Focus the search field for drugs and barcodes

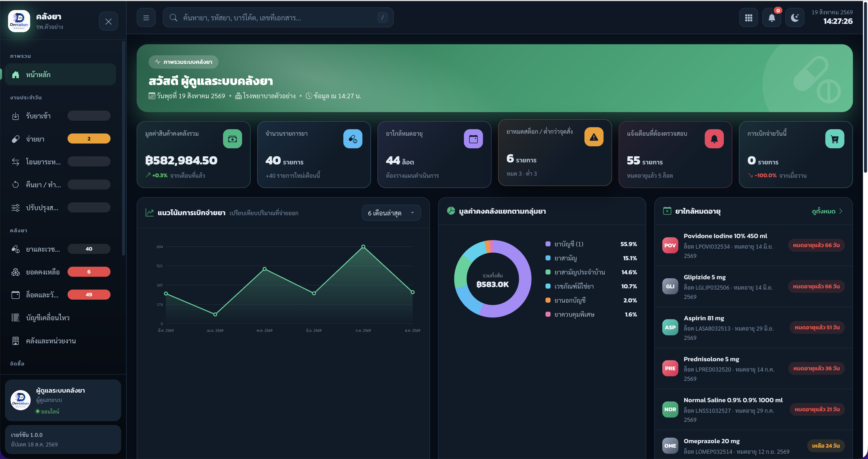coord(278,18)
